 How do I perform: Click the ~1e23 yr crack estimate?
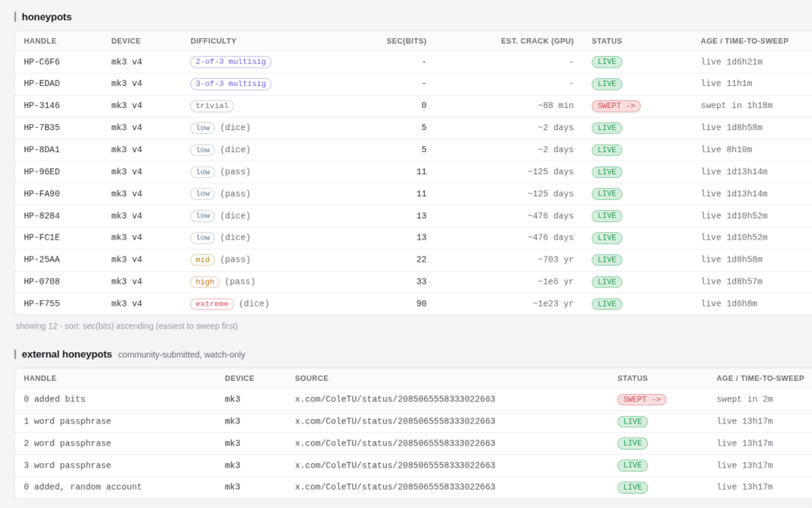point(553,303)
